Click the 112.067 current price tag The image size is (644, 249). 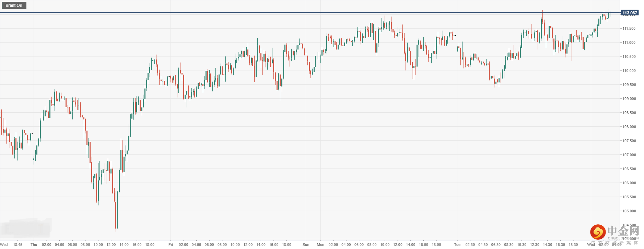pos(630,13)
